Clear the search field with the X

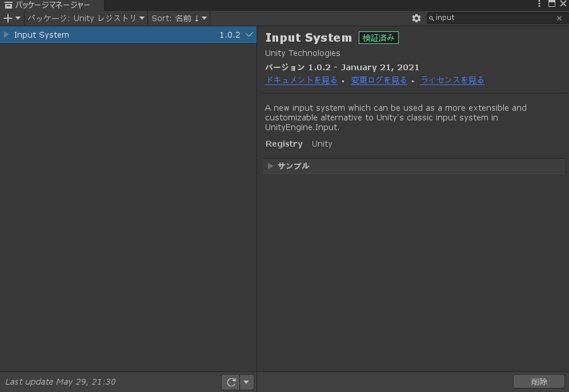(x=559, y=18)
